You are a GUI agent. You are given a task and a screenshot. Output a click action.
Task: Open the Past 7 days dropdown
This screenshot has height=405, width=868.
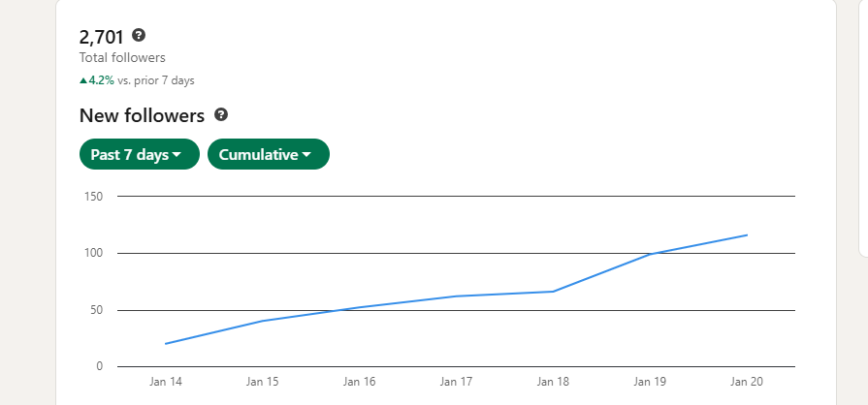click(140, 154)
